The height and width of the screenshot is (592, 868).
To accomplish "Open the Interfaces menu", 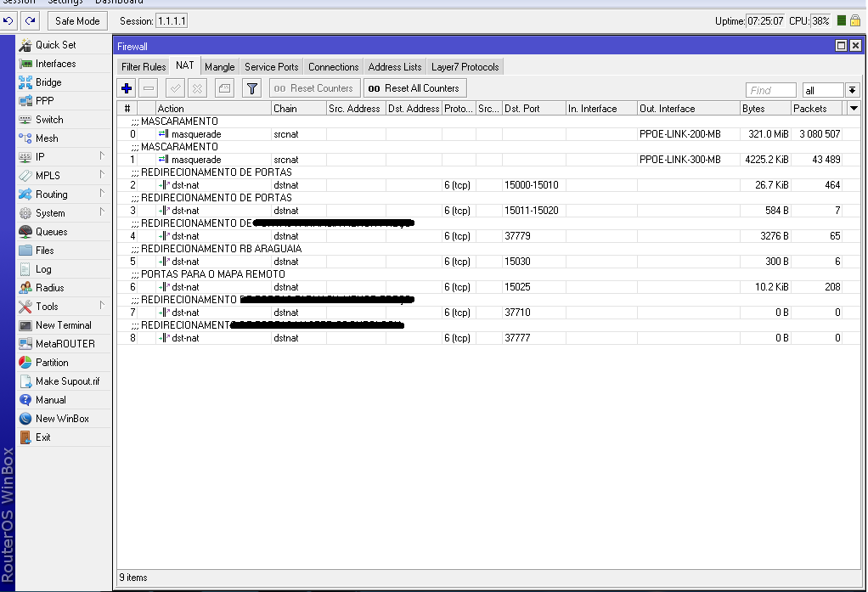I will (x=64, y=64).
